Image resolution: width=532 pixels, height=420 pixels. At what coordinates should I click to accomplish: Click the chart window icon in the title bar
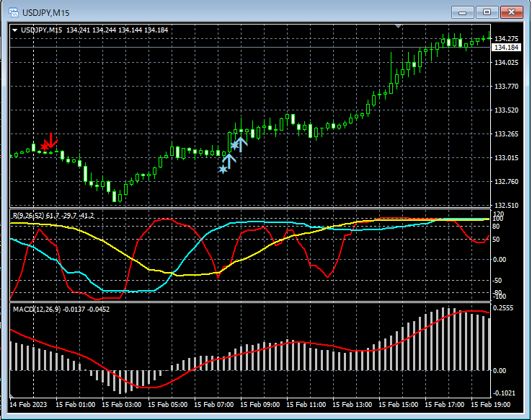click(x=14, y=12)
